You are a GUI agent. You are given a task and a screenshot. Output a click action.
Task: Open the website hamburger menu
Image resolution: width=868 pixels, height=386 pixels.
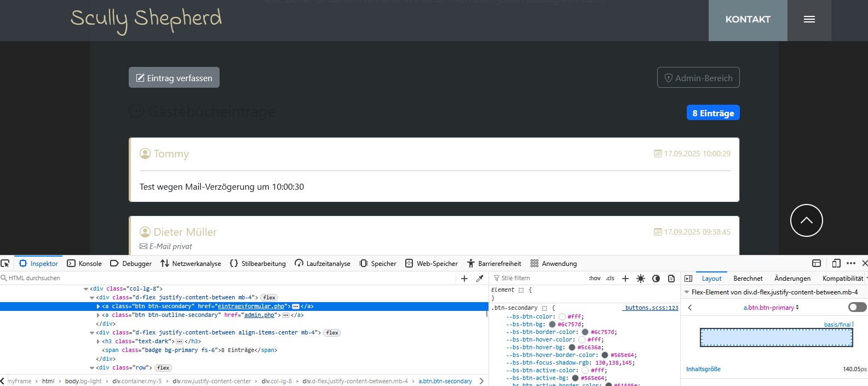(x=809, y=20)
